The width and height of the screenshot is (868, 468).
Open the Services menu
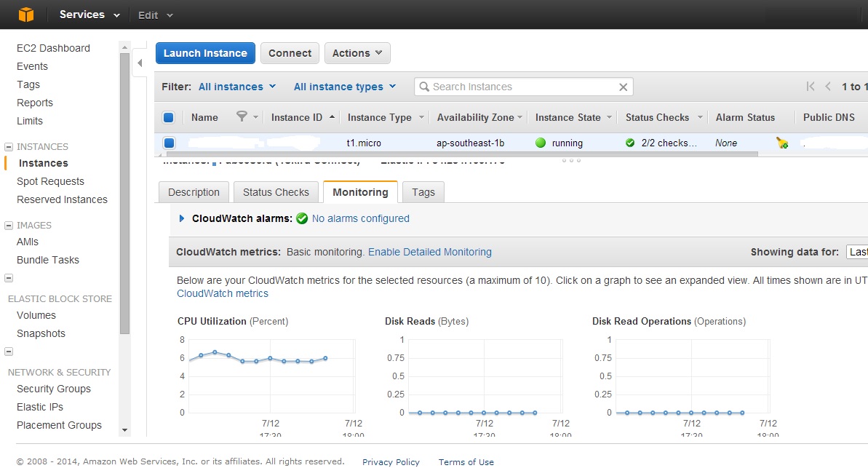point(82,14)
